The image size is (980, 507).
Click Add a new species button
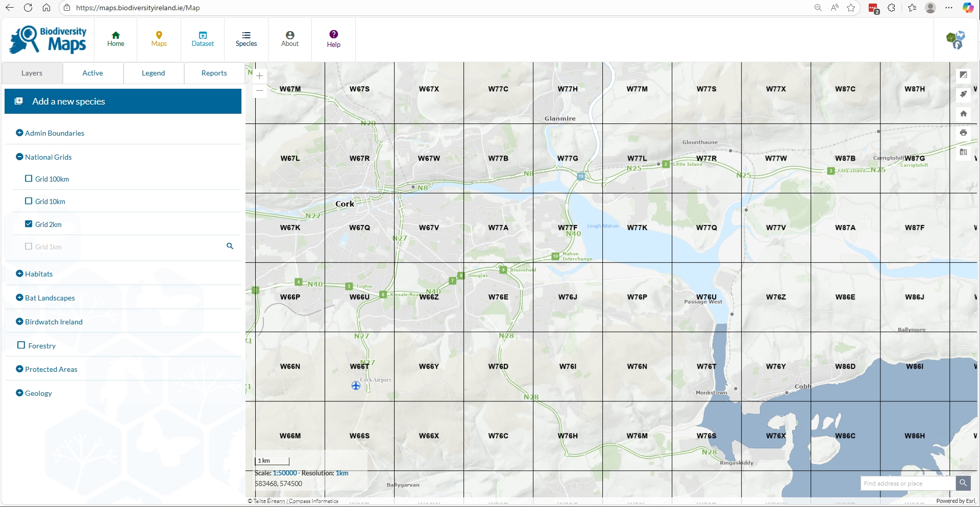[122, 102]
